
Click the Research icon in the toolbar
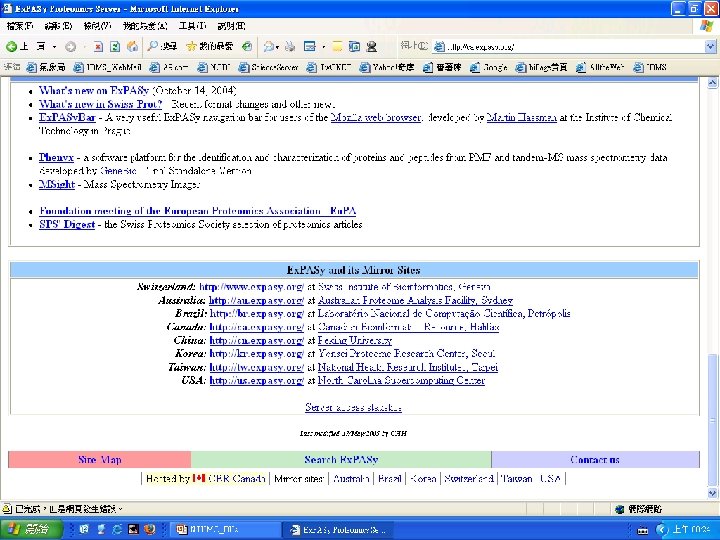coord(354,46)
